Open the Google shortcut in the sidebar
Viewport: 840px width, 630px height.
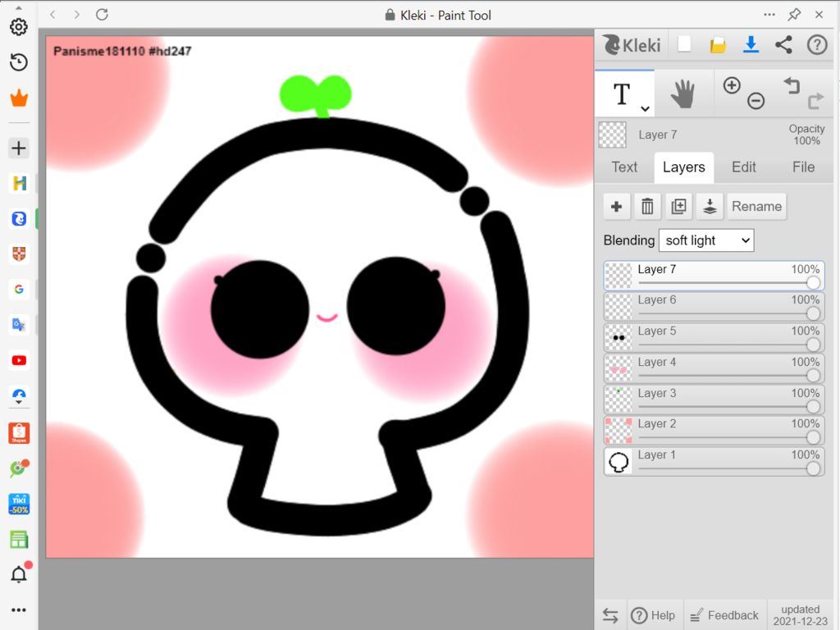point(19,290)
